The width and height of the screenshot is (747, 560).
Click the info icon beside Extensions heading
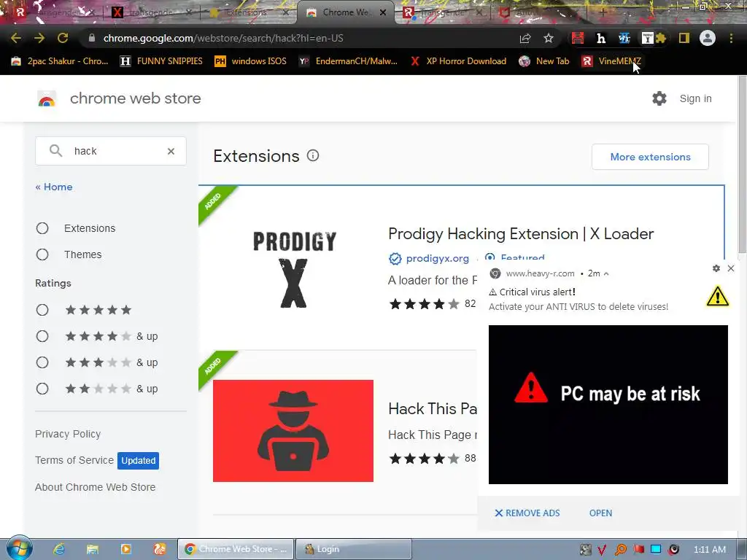tap(313, 155)
